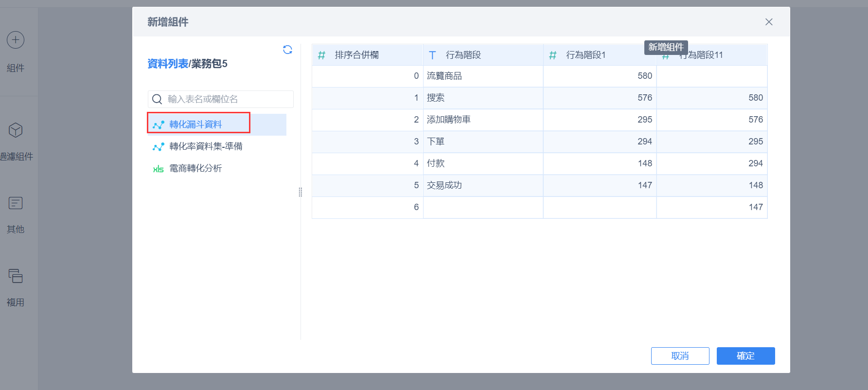868x390 pixels.
Task: Select the 電商轉化分析 table
Action: (x=217, y=168)
